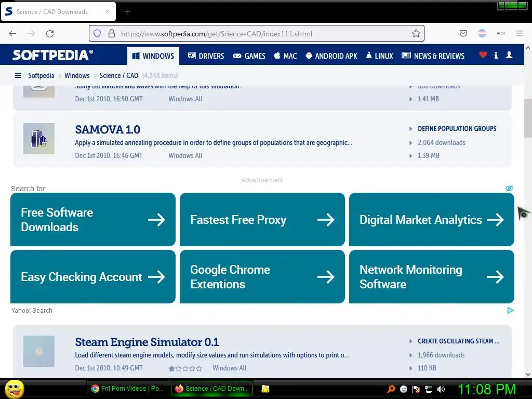Click the browser forward arrow
Screen dimensions: 532x399
pos(31,34)
